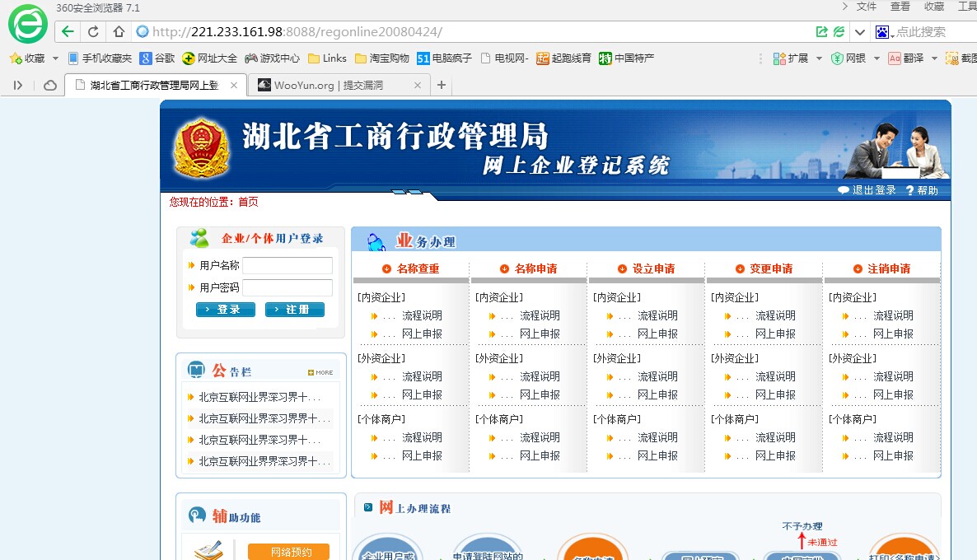Viewport: 977px width, 560px height.
Task: Close the WooYun.org tab
Action: click(x=418, y=86)
